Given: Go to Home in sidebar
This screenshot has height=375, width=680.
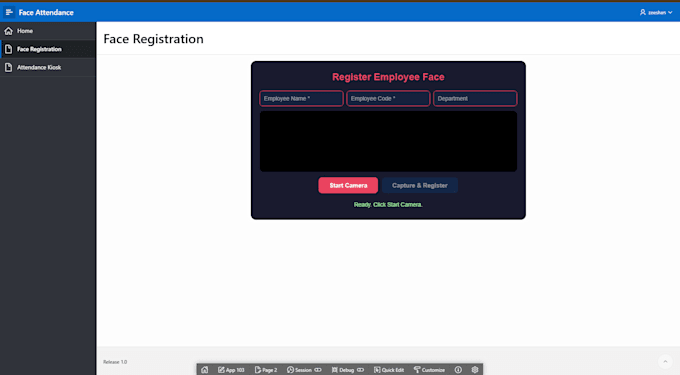Looking at the screenshot, I should point(48,31).
